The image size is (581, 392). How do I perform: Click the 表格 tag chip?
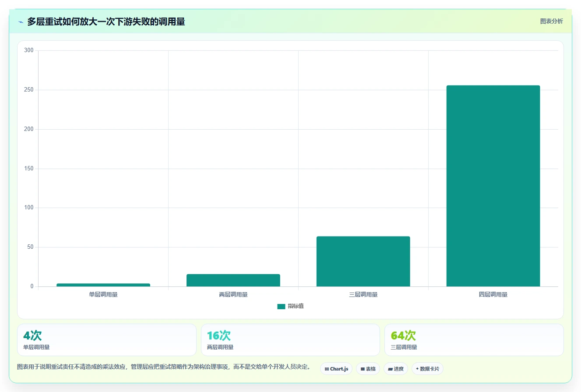368,369
